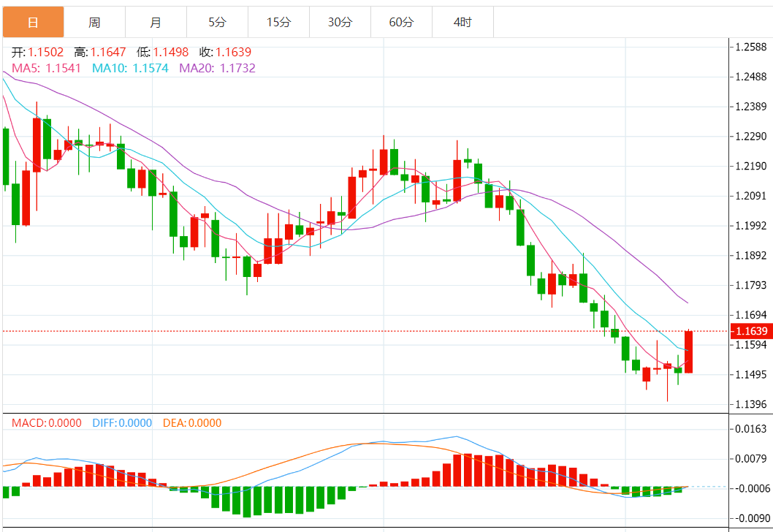Click the 1.1892 price axis label

(751, 255)
